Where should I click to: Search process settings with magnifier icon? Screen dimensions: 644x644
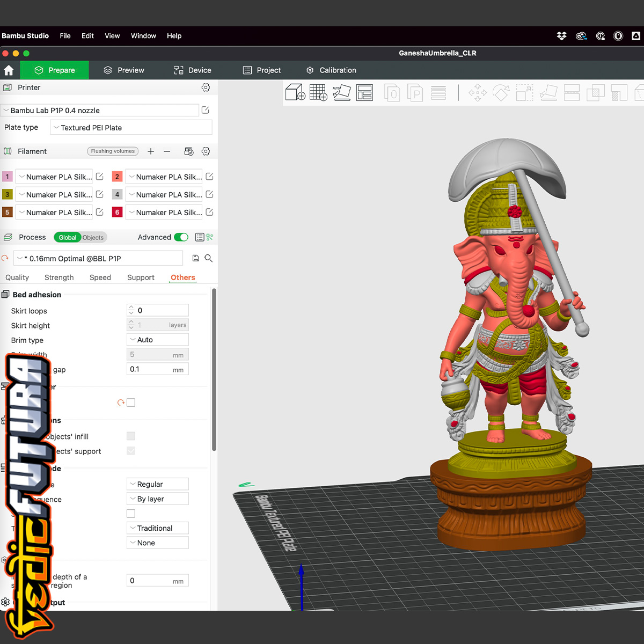[209, 258]
